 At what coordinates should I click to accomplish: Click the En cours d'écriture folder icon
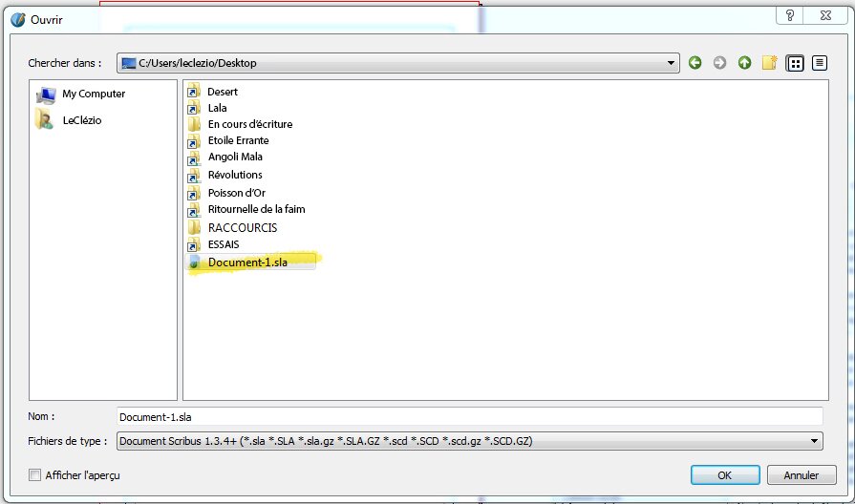pyautogui.click(x=194, y=124)
